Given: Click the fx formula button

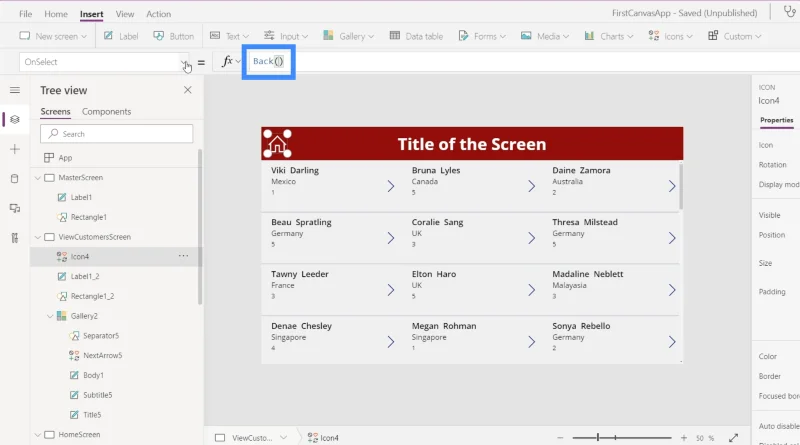Looking at the screenshot, I should point(231,62).
